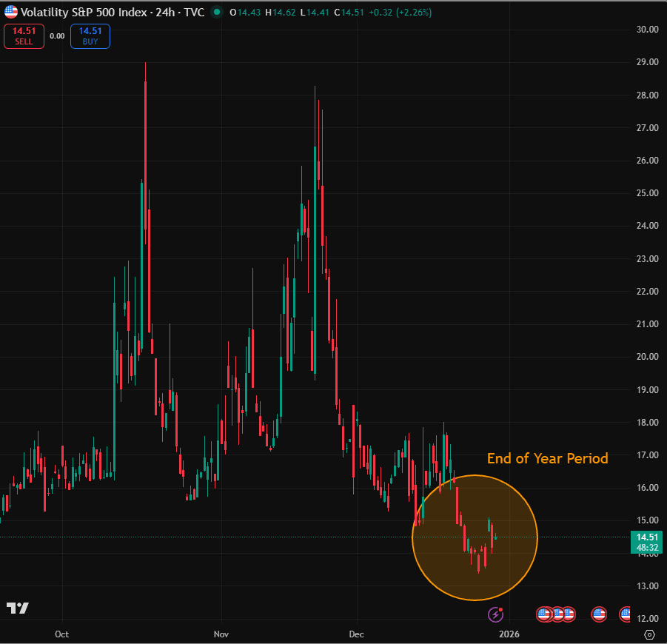Click the 2026 label on the time axis

pyautogui.click(x=509, y=634)
